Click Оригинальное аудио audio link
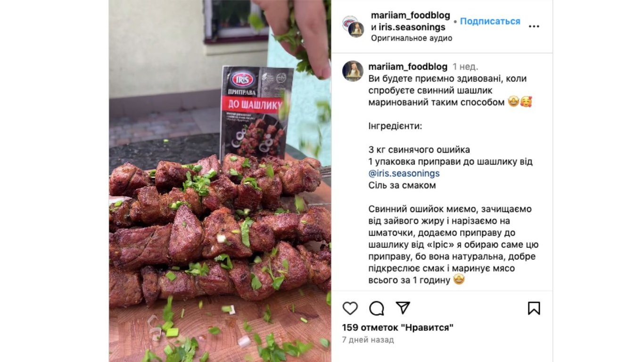Image resolution: width=644 pixels, height=362 pixels. coord(412,38)
